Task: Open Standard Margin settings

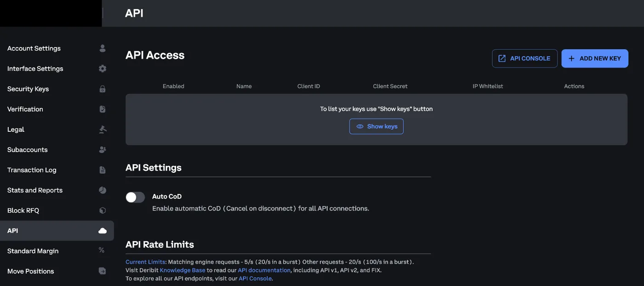Action: 57,251
